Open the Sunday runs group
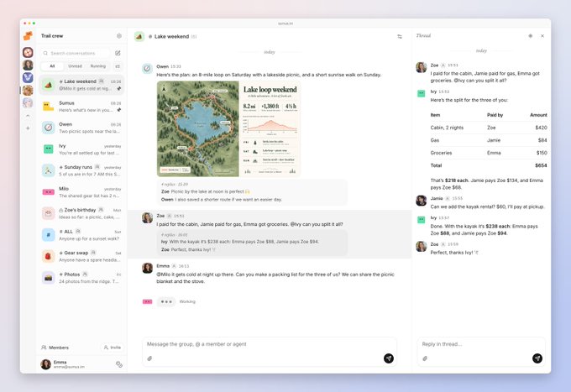The width and height of the screenshot is (571, 392). coord(81,170)
